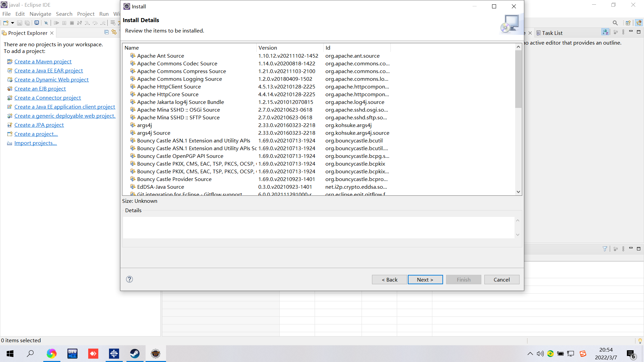Click Open a Terminal toolbar icon
The image size is (644, 362).
[37, 23]
